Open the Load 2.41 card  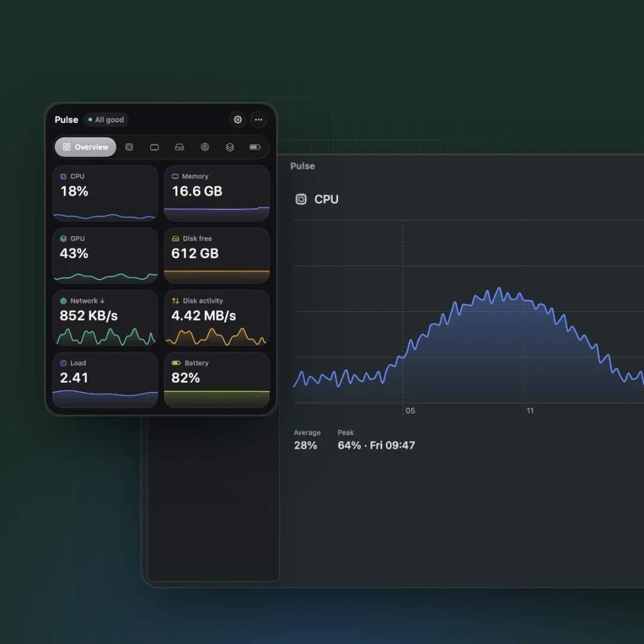pos(105,380)
